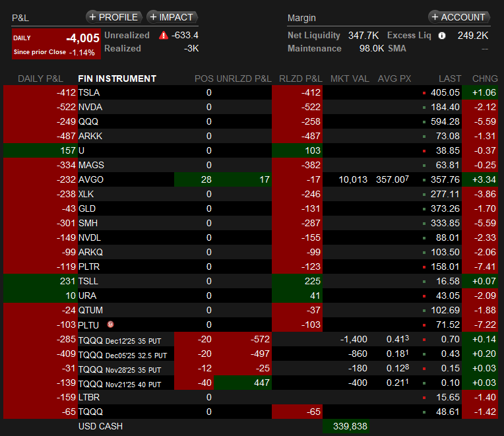
Task: Click the red tick dot in PLTR row
Action: 424,267
